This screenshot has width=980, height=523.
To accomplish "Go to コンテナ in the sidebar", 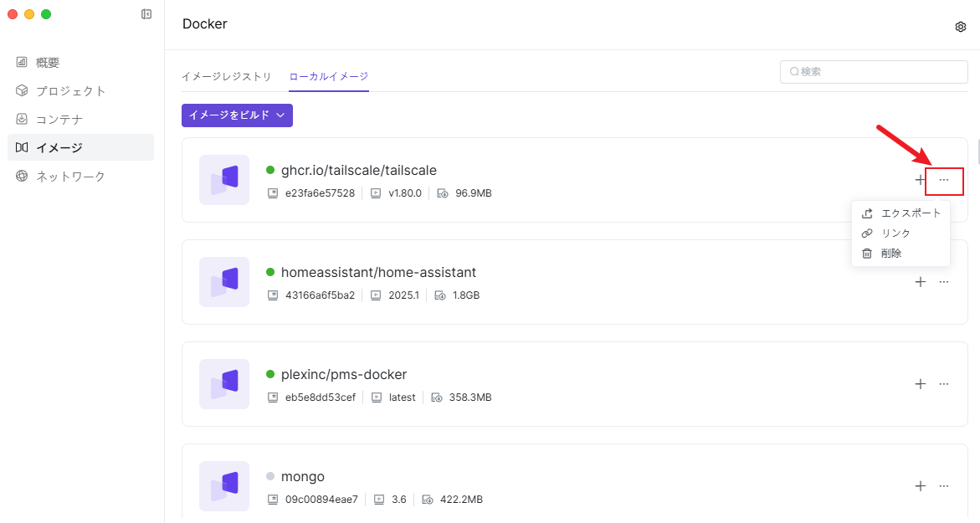I will 59,120.
